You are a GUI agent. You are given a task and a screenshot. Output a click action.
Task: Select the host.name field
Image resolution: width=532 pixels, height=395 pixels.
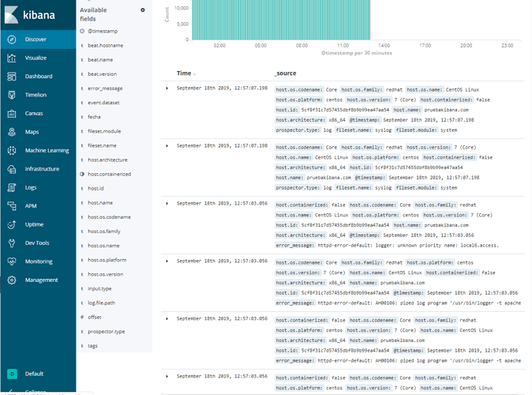[100, 203]
